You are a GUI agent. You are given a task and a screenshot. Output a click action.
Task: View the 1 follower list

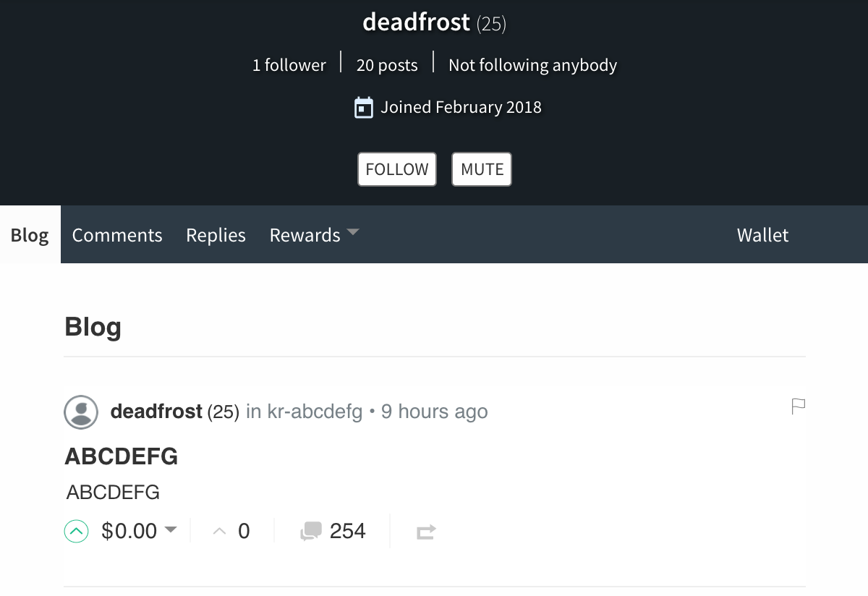(289, 65)
